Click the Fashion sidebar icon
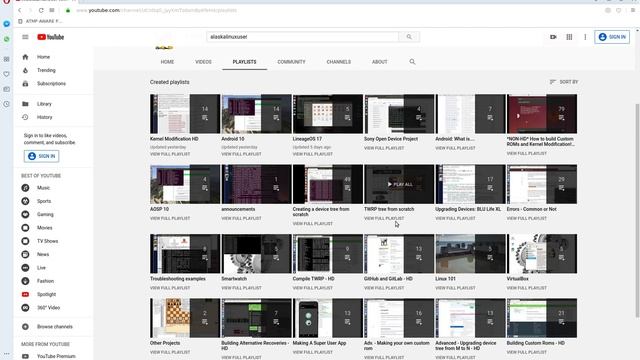The height and width of the screenshot is (360, 640). click(25, 281)
